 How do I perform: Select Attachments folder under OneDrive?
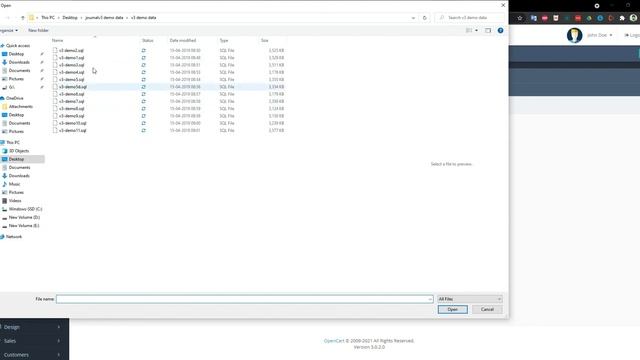coord(20,107)
